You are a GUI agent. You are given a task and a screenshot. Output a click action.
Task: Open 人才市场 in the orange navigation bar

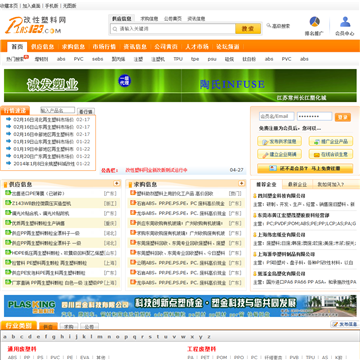(197, 47)
